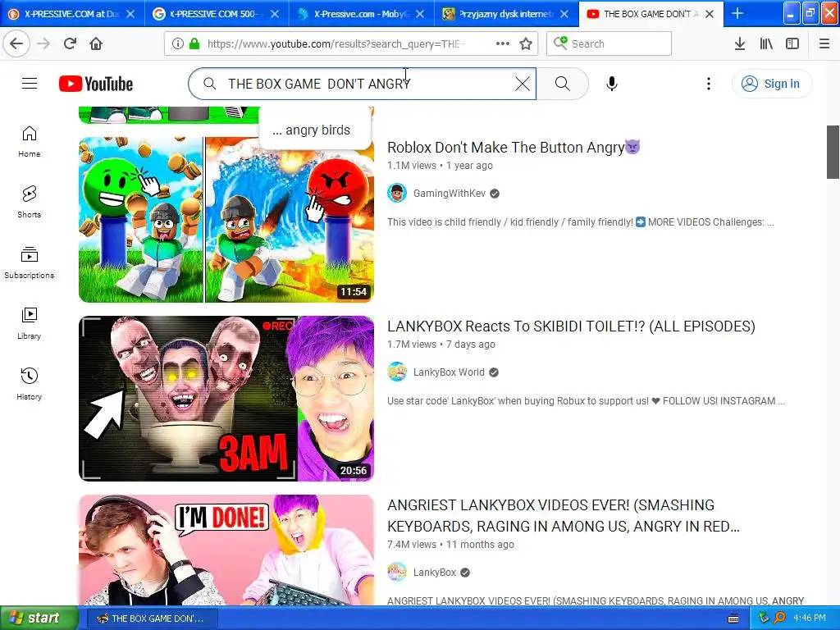
Task: Go back with the browser Back button
Action: click(x=16, y=43)
